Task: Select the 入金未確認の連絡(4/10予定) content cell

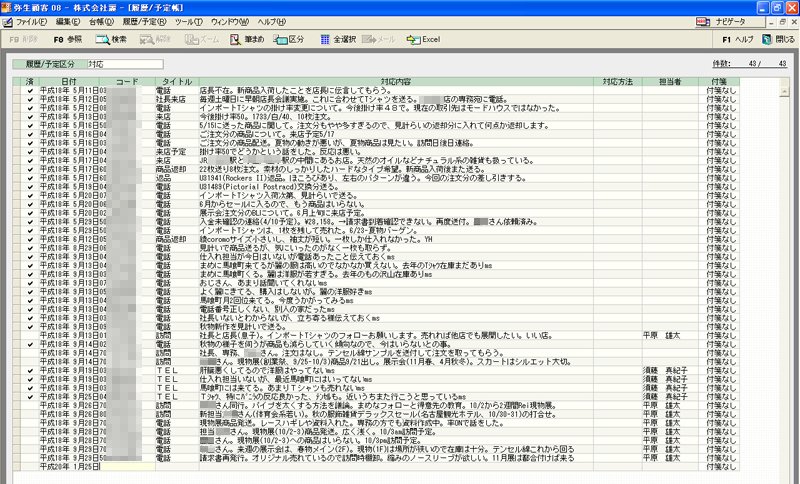Action: pyautogui.click(x=396, y=222)
